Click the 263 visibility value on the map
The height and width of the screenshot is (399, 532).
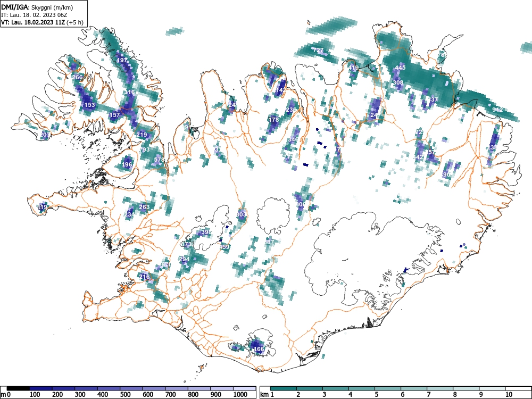click(144, 207)
